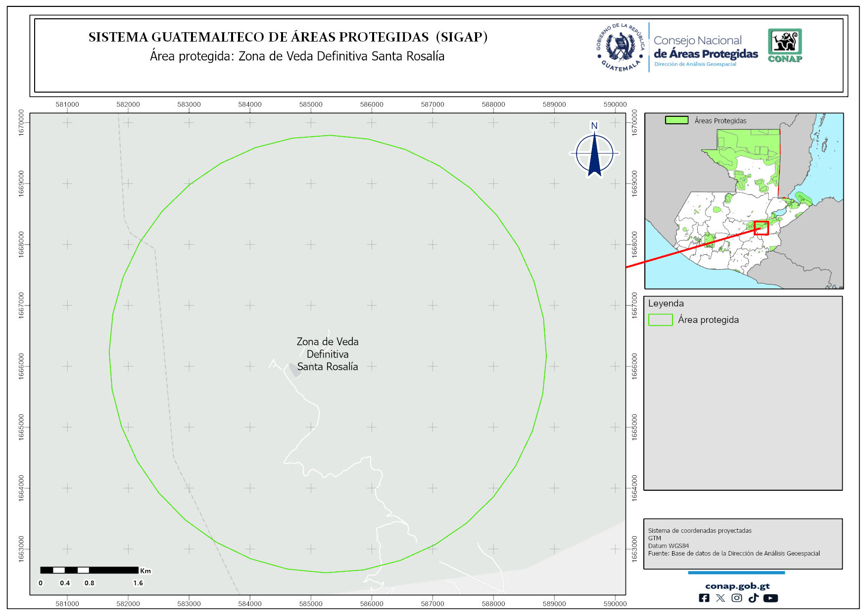Click the north arrow compass symbol

(x=594, y=153)
